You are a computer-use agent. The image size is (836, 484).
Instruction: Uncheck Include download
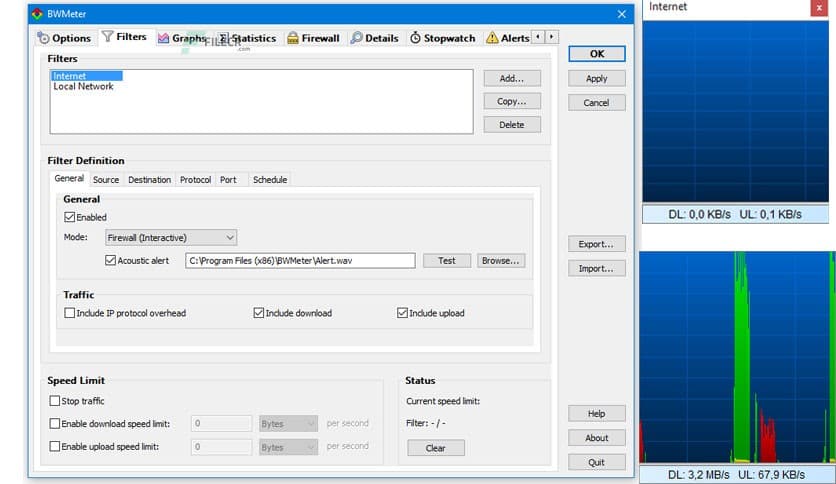pos(259,313)
